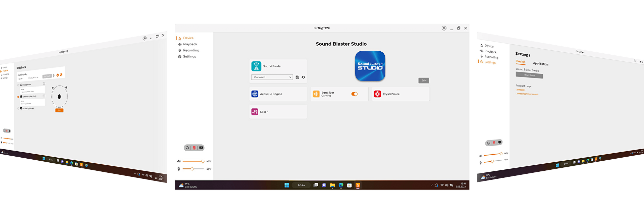Click the Sound Blaster Studio device thumbnail
Viewport: 644px width, 214px height.
[370, 66]
